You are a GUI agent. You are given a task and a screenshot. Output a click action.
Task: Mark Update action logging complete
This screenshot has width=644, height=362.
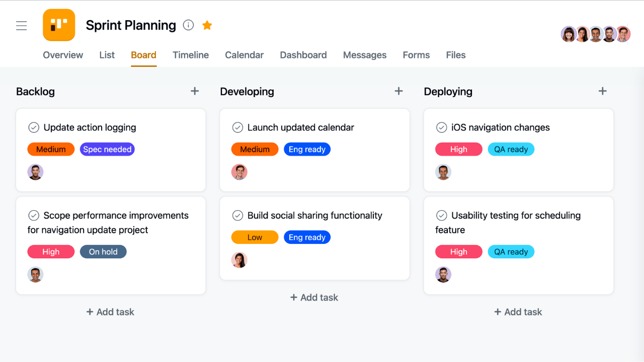tap(34, 128)
